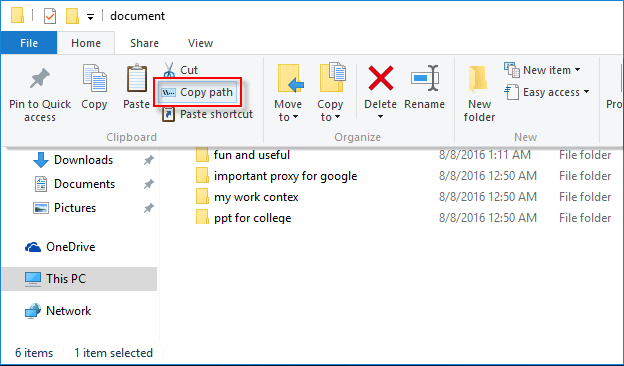Expand Delete options arrow
This screenshot has width=624, height=366.
pos(380,117)
